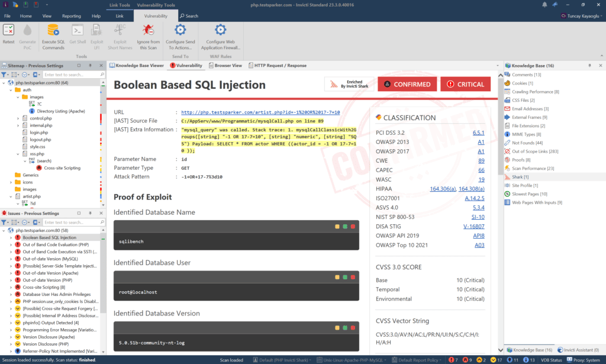
Task: Switch to Browser View tab
Action: click(x=225, y=66)
